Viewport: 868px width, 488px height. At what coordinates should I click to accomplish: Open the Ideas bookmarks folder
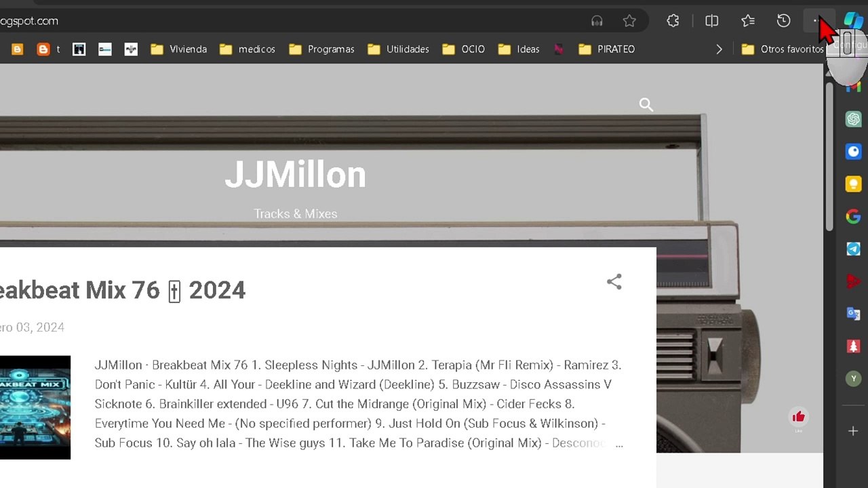click(x=519, y=49)
